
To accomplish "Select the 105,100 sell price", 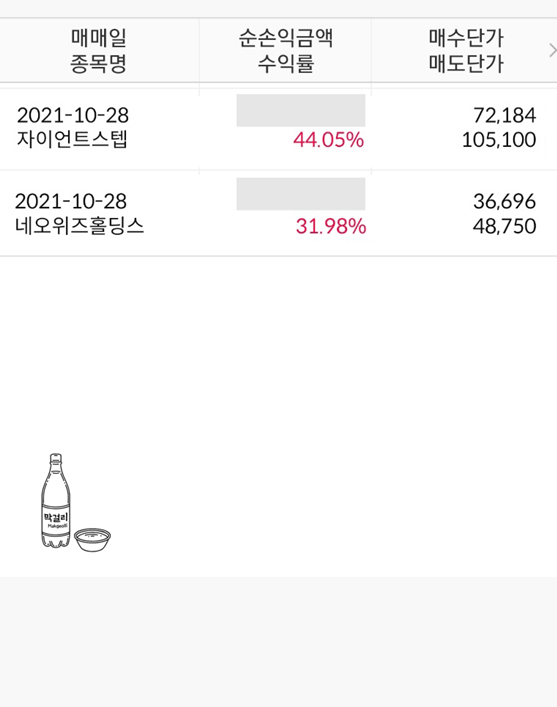I will point(499,140).
